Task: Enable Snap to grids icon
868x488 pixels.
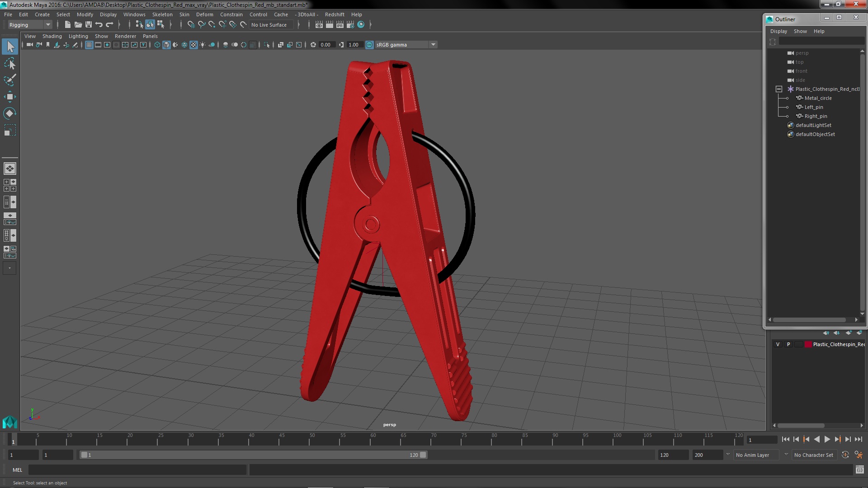Action: coord(191,25)
